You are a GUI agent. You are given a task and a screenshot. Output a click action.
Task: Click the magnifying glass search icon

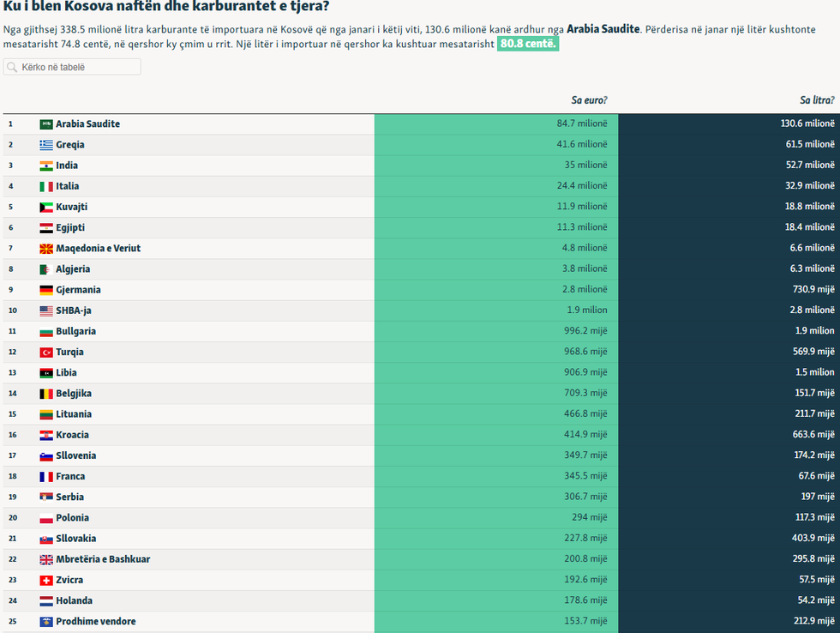(12, 67)
